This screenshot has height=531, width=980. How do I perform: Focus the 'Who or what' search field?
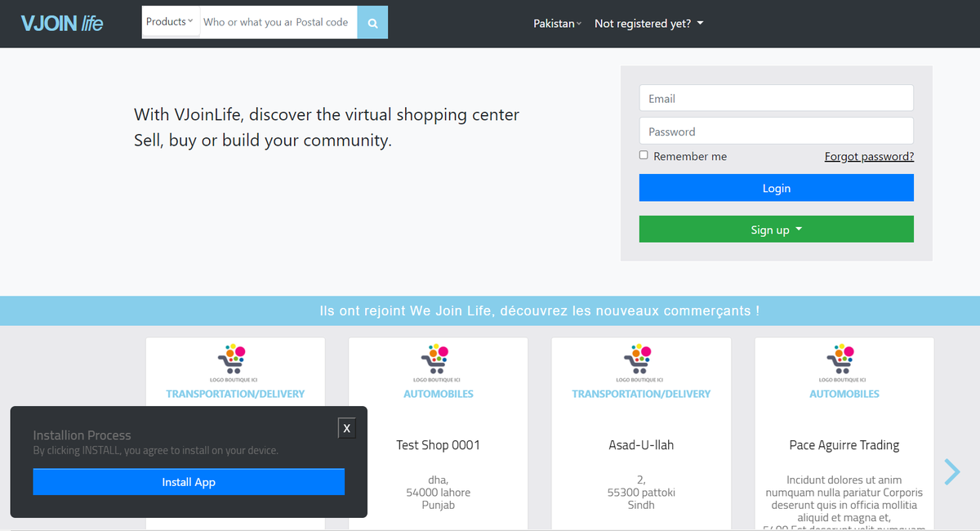pos(247,23)
